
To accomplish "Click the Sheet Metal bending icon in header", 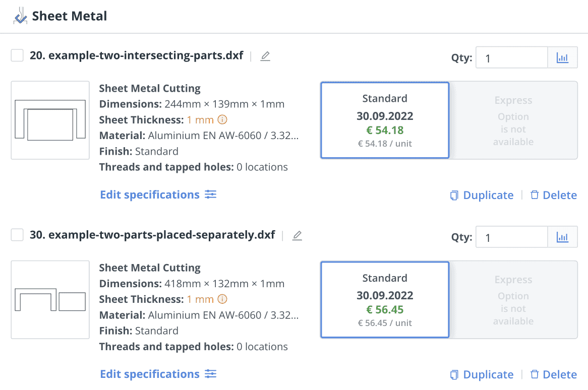I will (x=20, y=17).
